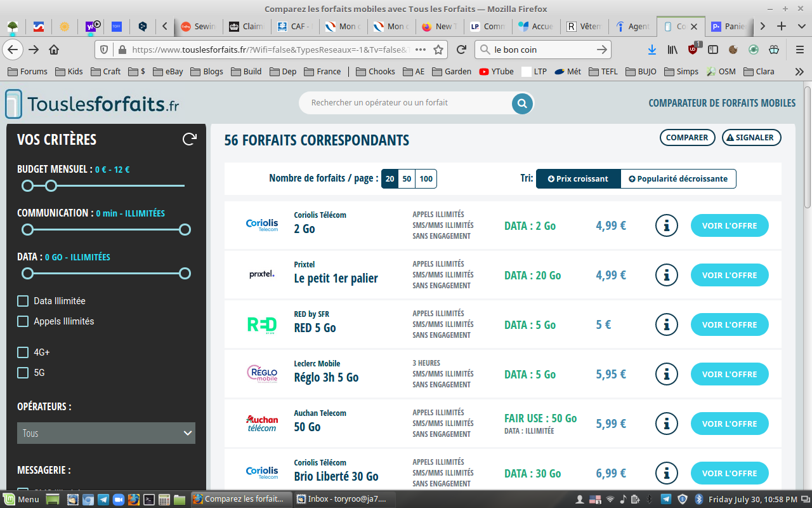The height and width of the screenshot is (508, 812).
Task: Tick the 5G checkbox
Action: coord(23,373)
